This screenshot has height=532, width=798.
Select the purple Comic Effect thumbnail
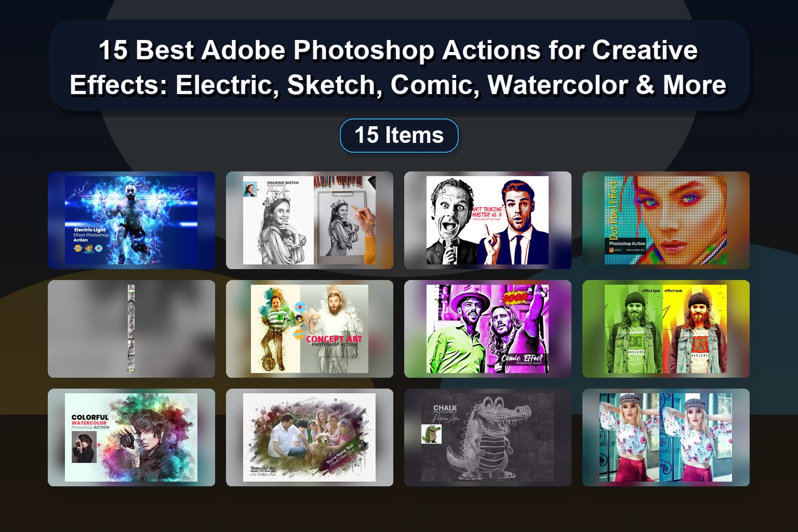click(x=488, y=329)
